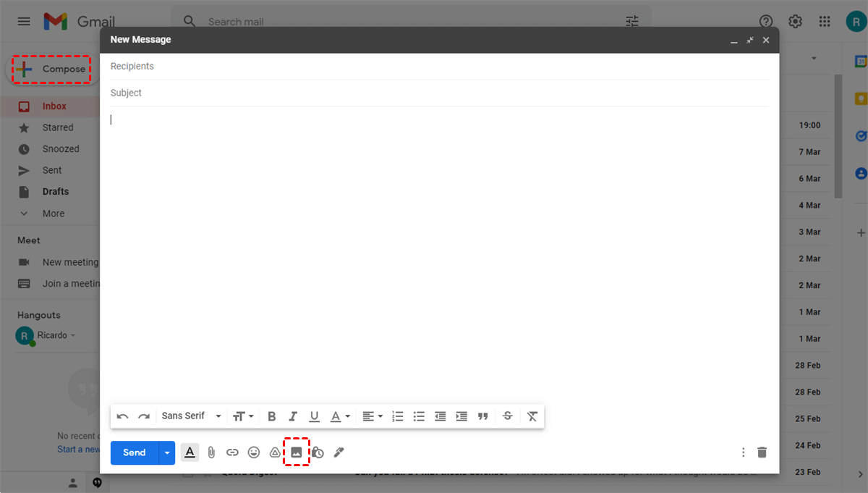Click the message body area

tap(439, 253)
